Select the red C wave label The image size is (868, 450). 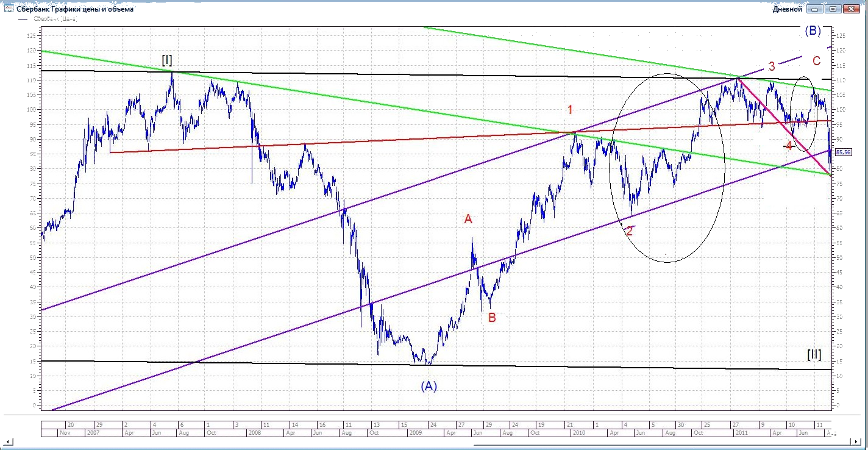click(816, 60)
